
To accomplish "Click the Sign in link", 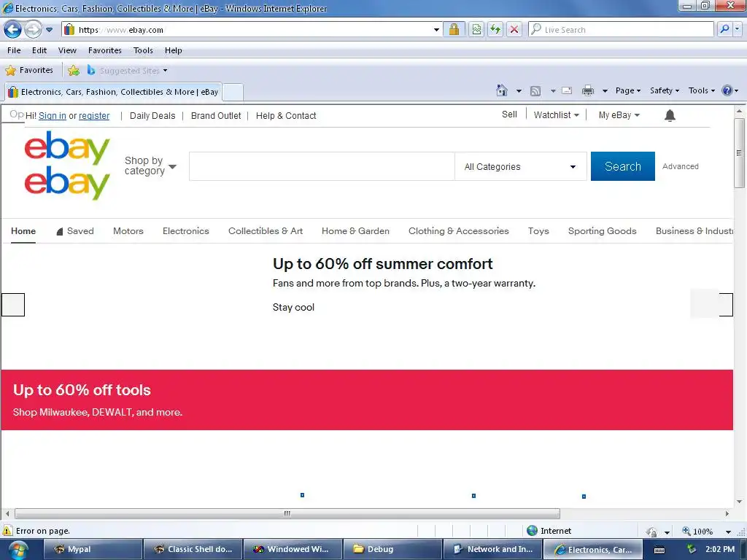I will coord(53,116).
